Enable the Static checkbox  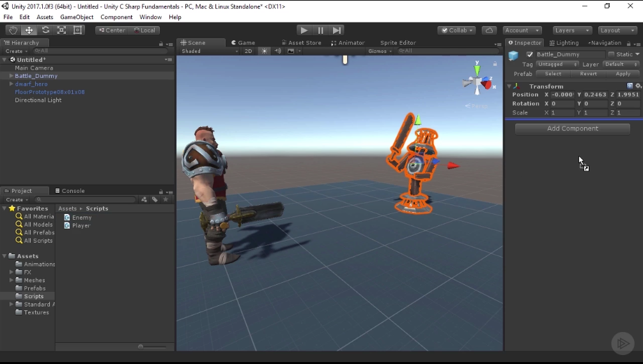point(612,54)
